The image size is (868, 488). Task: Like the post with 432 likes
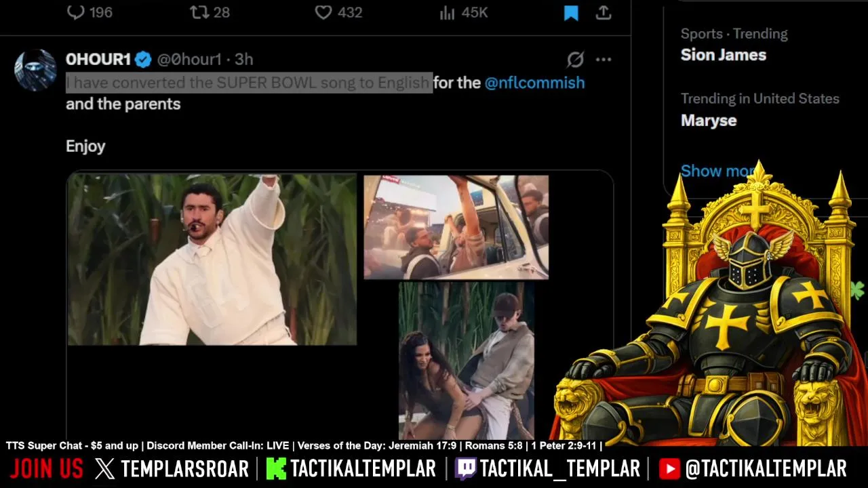point(323,12)
